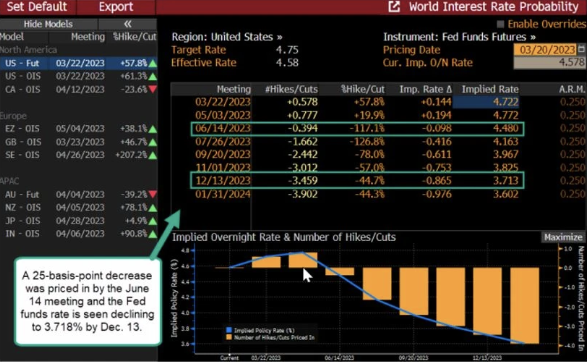This screenshot has width=587, height=362.
Task: Click green up arrow on NZ - OIS row
Action: point(153,208)
